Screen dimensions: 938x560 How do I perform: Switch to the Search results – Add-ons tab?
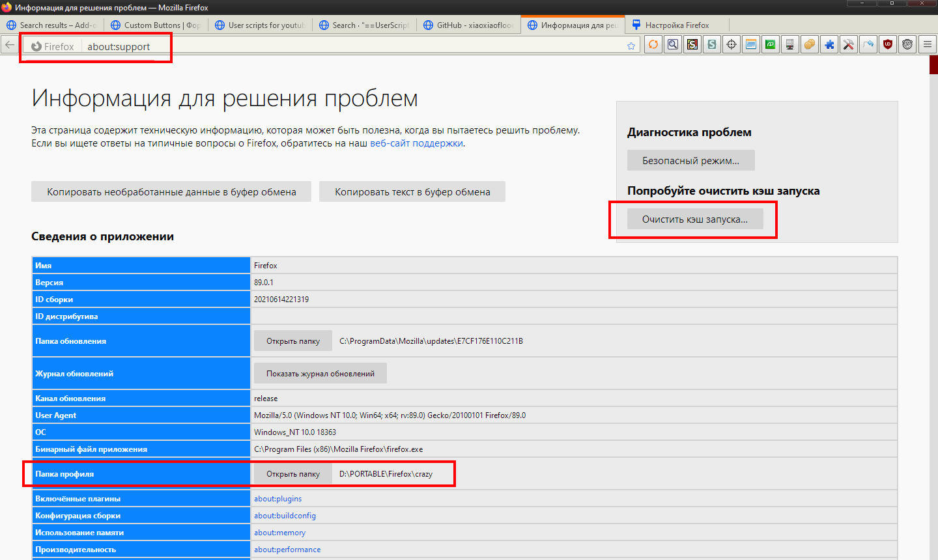click(x=52, y=25)
